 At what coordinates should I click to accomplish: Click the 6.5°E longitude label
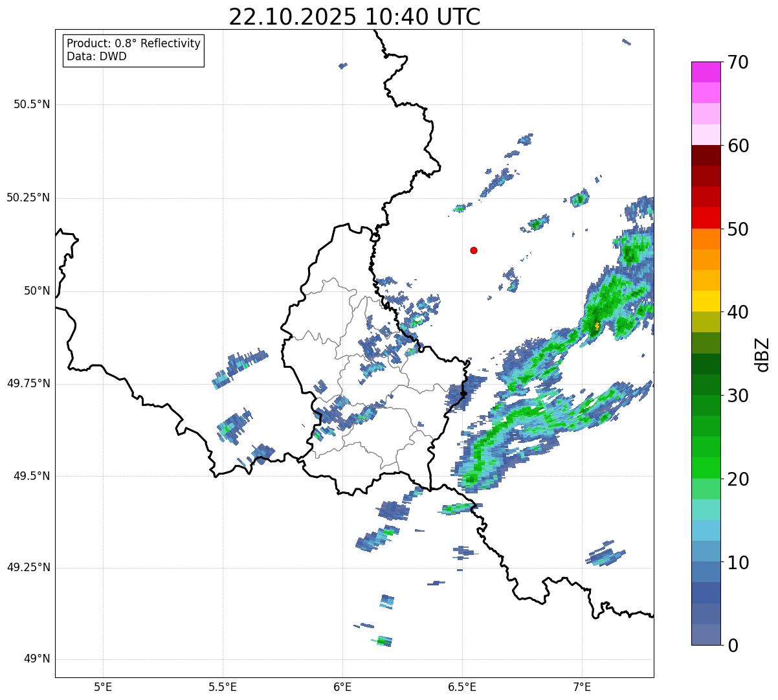[x=462, y=686]
